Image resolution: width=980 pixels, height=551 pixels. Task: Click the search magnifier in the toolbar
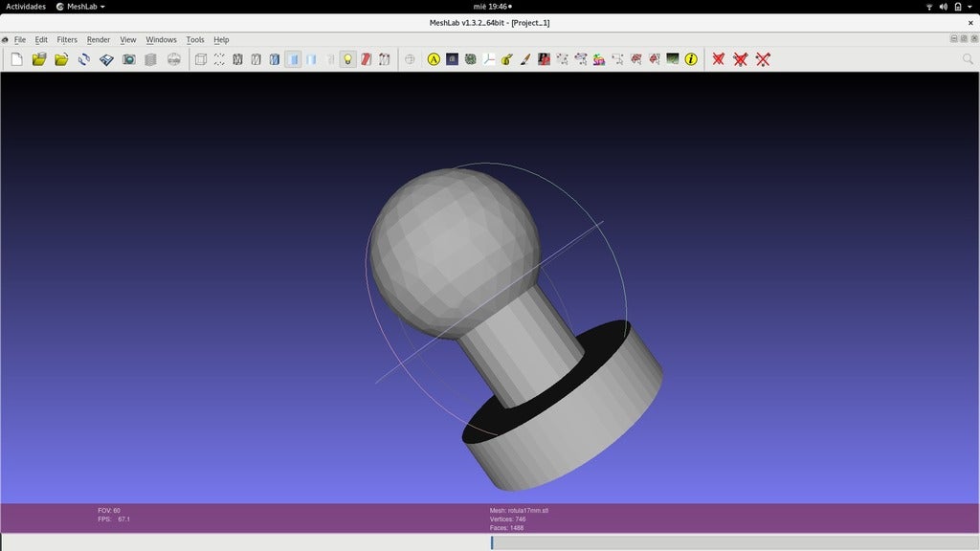point(968,59)
